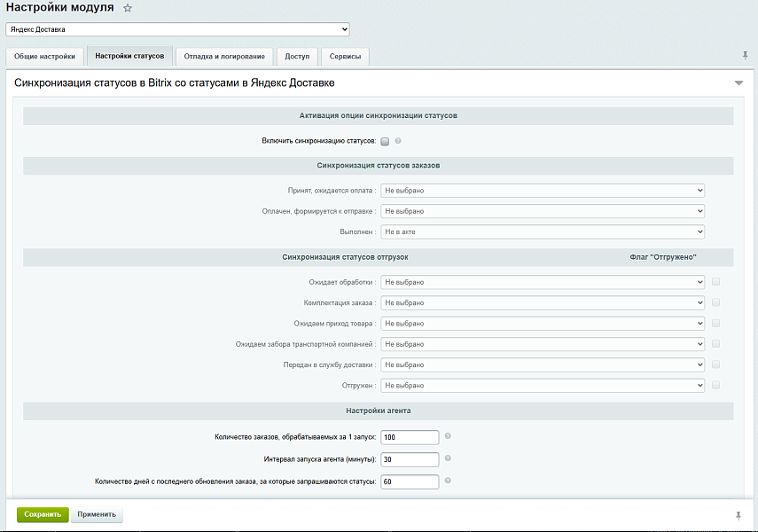Screen dimensions: 758x532
Task: Click the pin icon beside the tabs row
Action: click(x=746, y=55)
